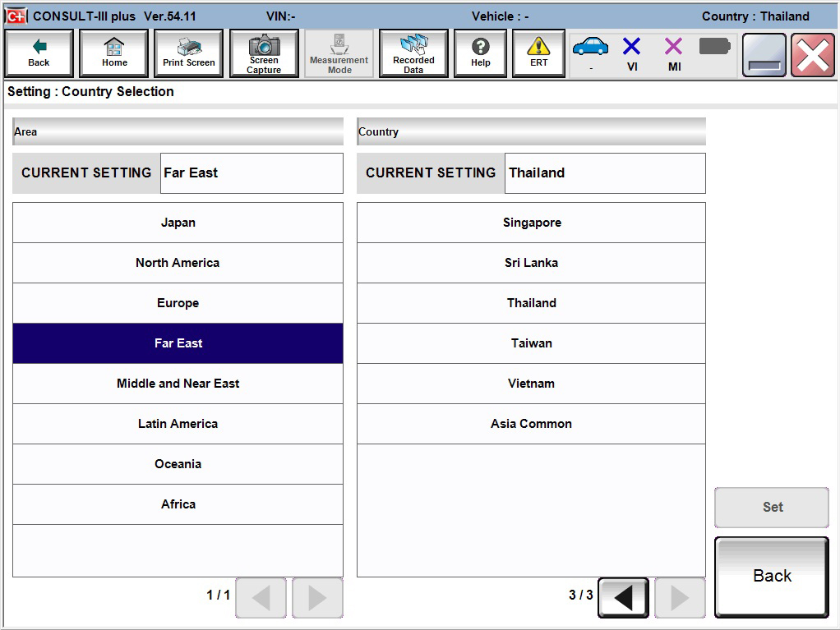Click the Screen Capture camera icon

point(263,53)
